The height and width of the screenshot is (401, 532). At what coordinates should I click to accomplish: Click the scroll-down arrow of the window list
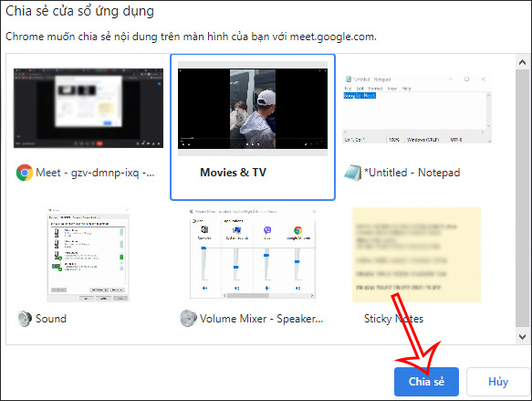click(x=523, y=336)
